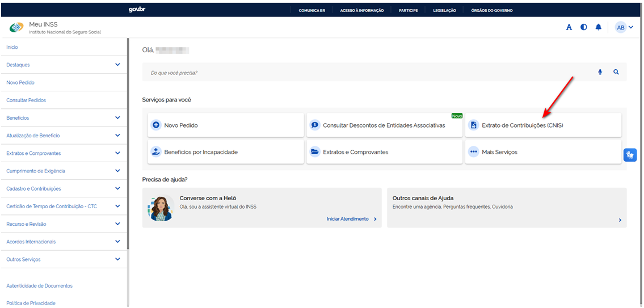The height and width of the screenshot is (308, 644).
Task: Open notifications bell icon
Action: coord(599,28)
